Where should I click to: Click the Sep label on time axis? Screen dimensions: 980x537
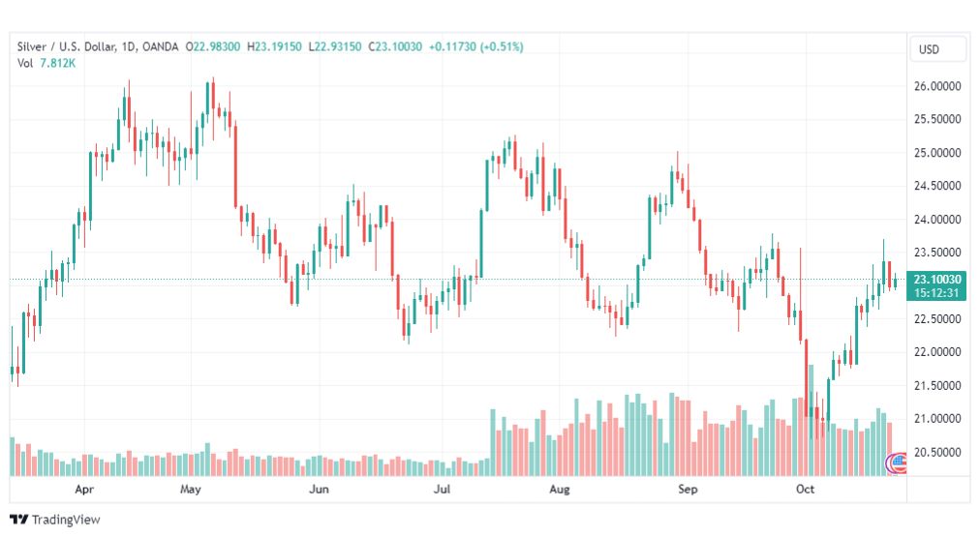pos(688,489)
